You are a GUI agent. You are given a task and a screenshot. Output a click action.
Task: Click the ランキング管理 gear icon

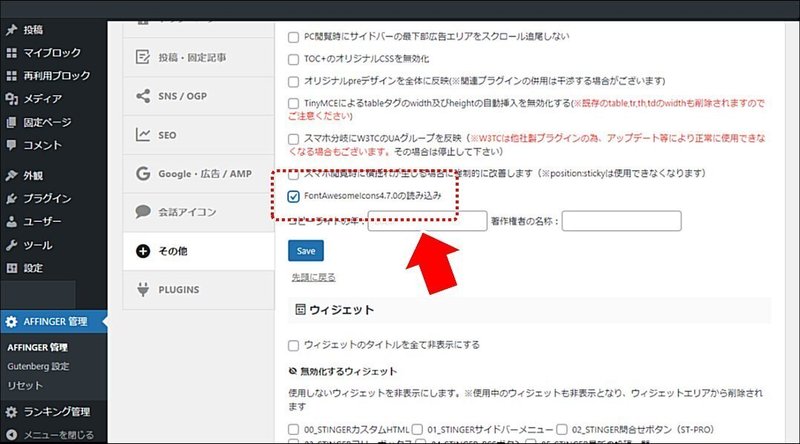click(11, 411)
